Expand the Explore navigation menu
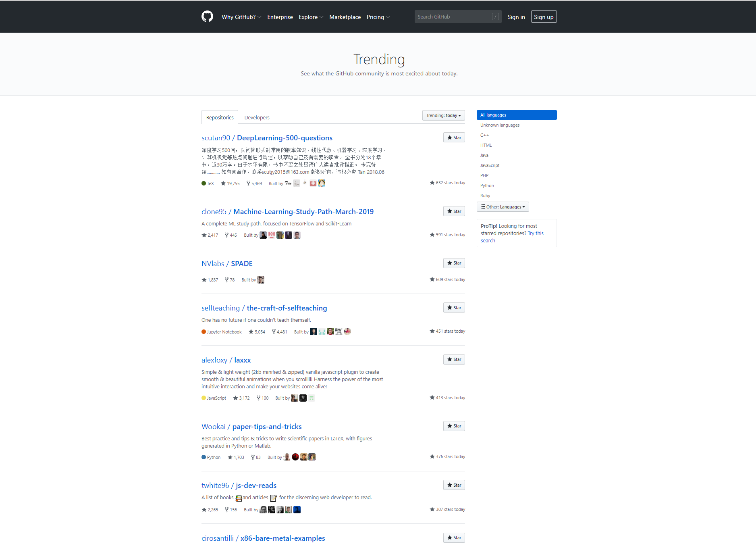Viewport: 756px width, 546px height. [311, 17]
